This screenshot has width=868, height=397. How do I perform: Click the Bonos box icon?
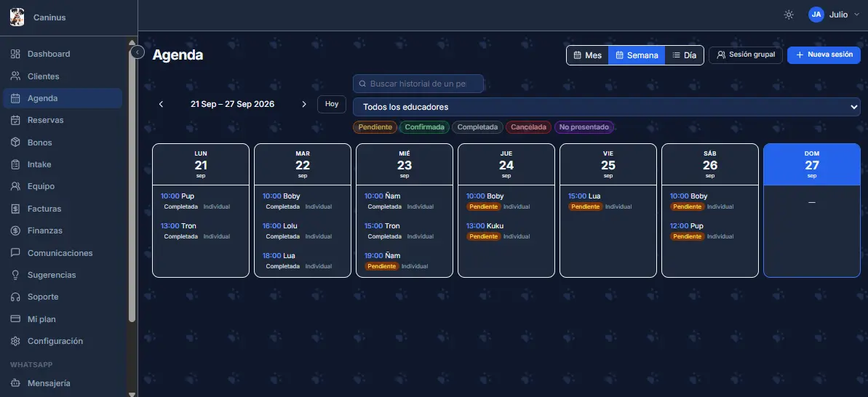[x=15, y=142]
